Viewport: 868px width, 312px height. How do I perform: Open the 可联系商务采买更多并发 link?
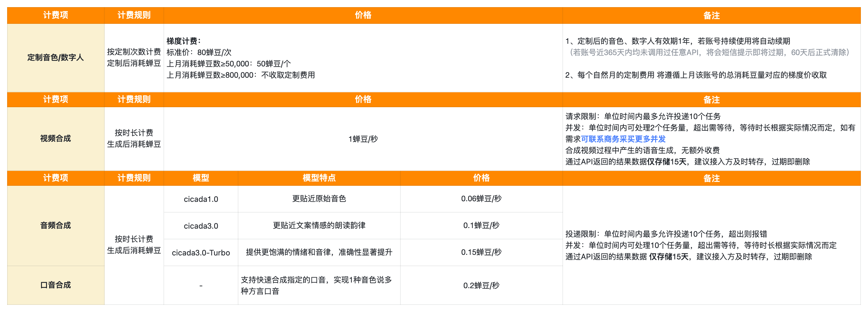pos(623,139)
